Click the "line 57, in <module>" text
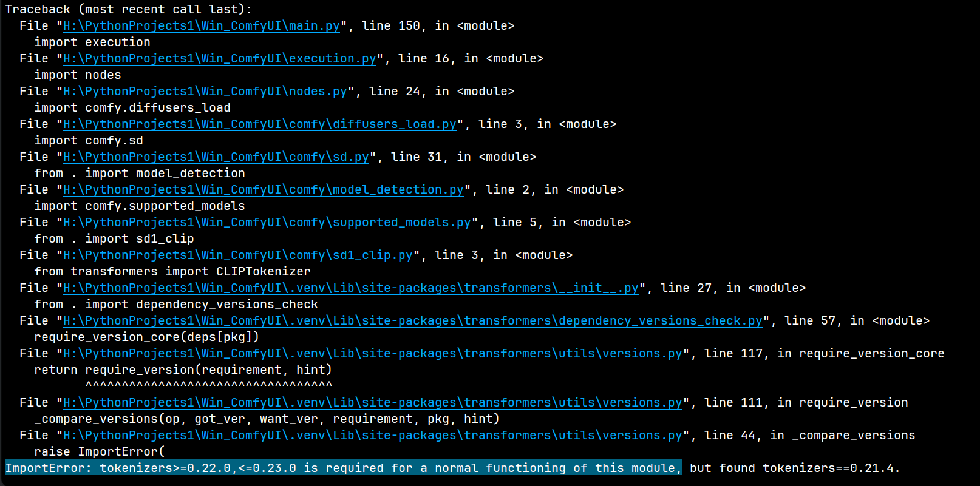This screenshot has height=486, width=980. tap(857, 321)
